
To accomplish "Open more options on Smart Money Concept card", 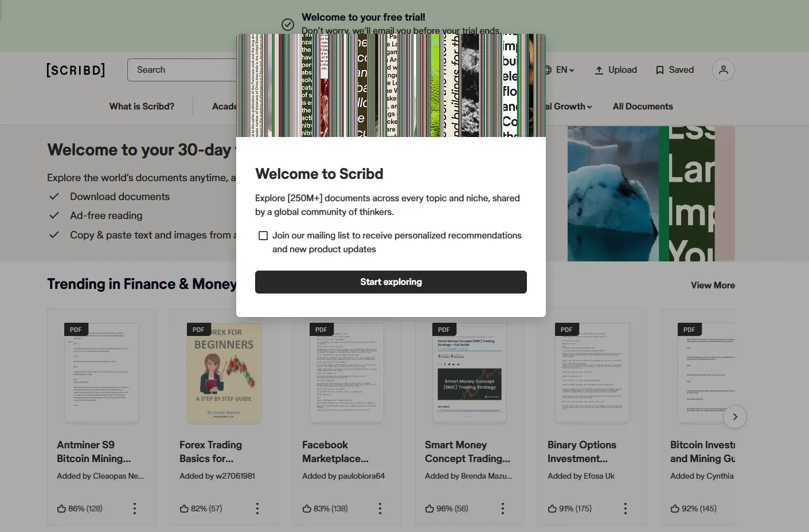I will coord(503,508).
